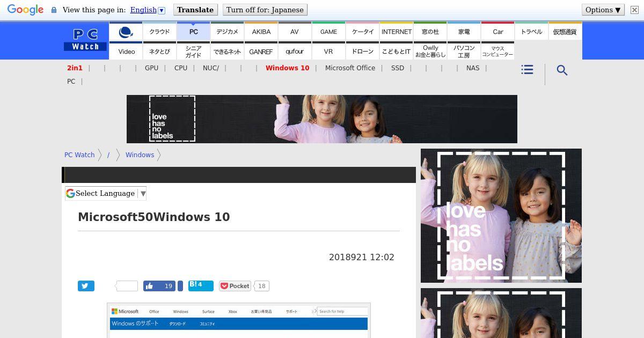Click the NUC/ topic link
Screen dimensions: 644x338
click(211, 68)
